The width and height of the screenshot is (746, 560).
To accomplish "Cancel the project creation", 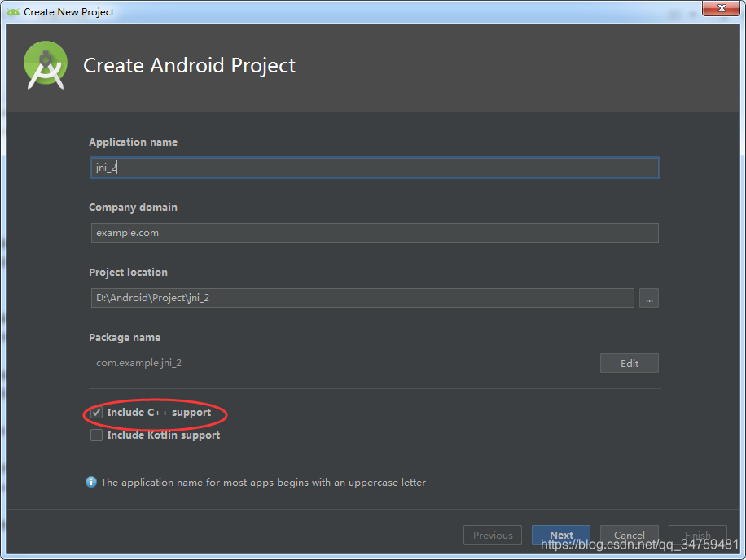I will (x=630, y=535).
